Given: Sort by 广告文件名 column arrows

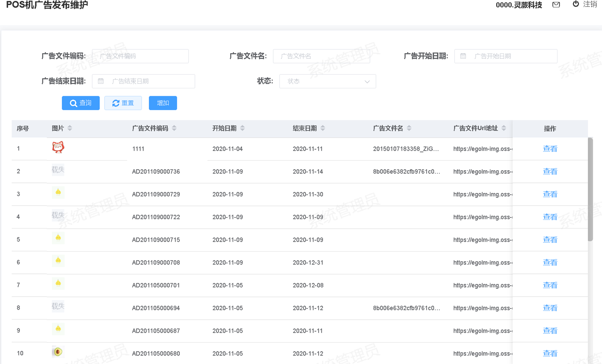Looking at the screenshot, I should [409, 128].
